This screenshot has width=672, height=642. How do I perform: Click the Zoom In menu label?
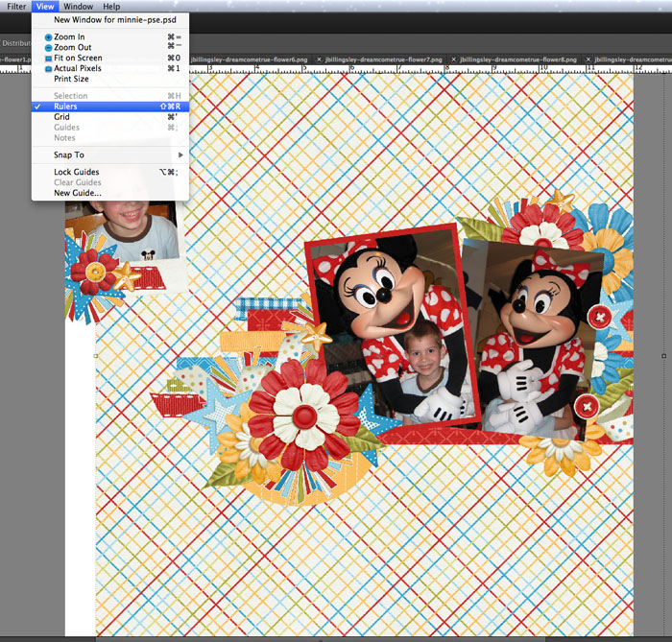(x=69, y=37)
